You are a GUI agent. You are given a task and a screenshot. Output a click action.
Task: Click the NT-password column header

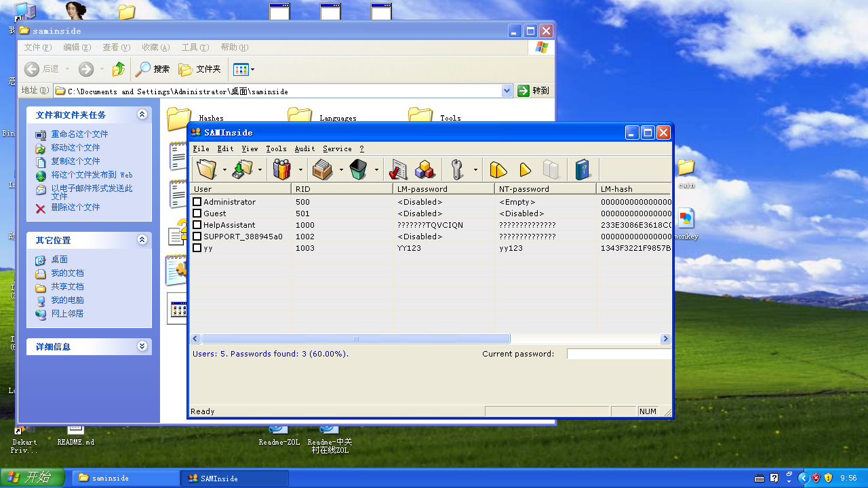click(x=546, y=189)
